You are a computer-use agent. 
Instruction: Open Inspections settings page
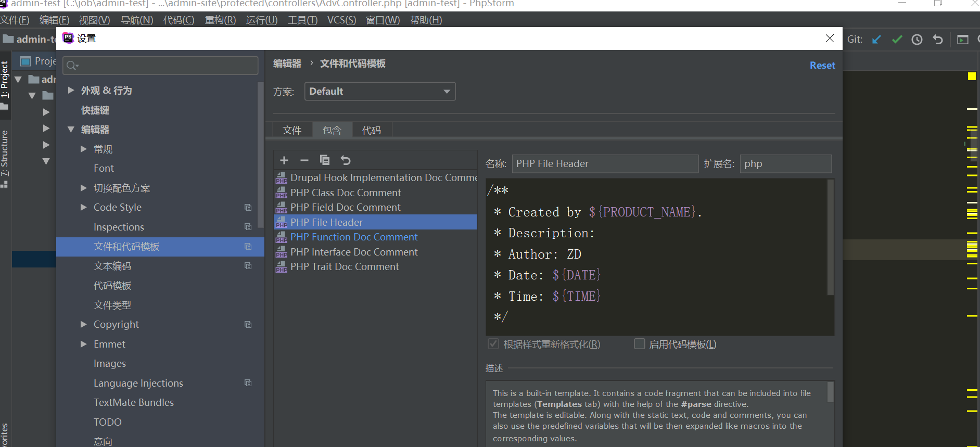[x=119, y=227]
